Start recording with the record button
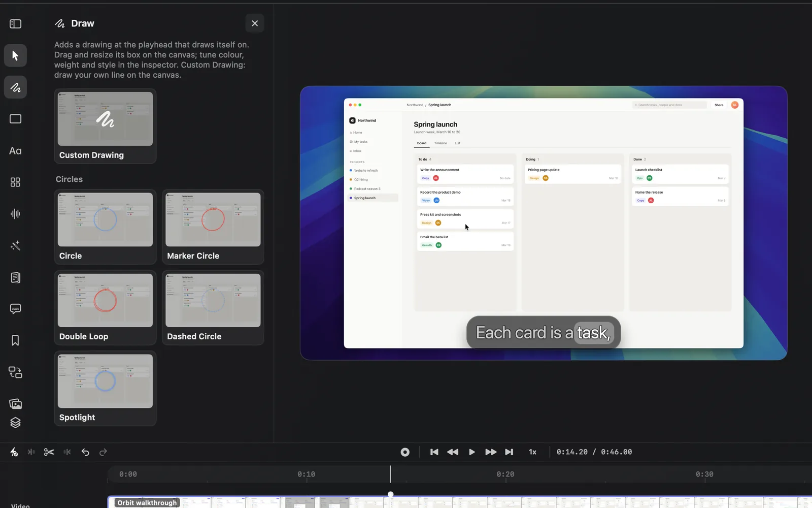The height and width of the screenshot is (508, 812). point(405,452)
